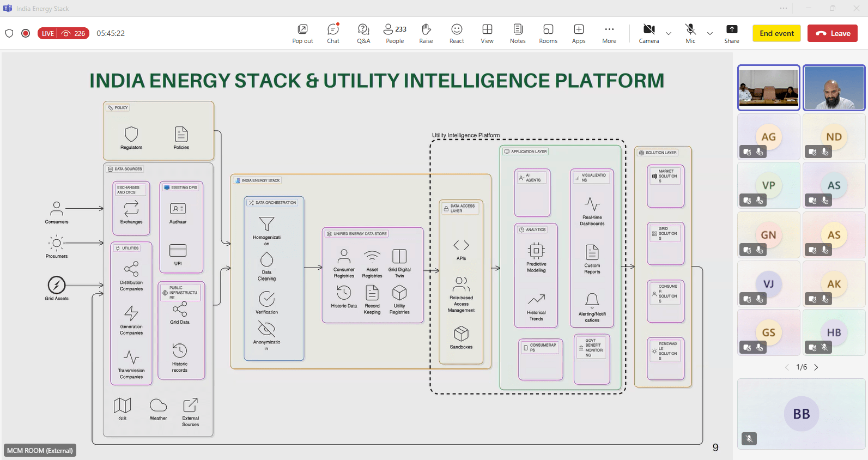868x460 pixels.
Task: Click the recording indicator icon
Action: pyautogui.click(x=26, y=33)
